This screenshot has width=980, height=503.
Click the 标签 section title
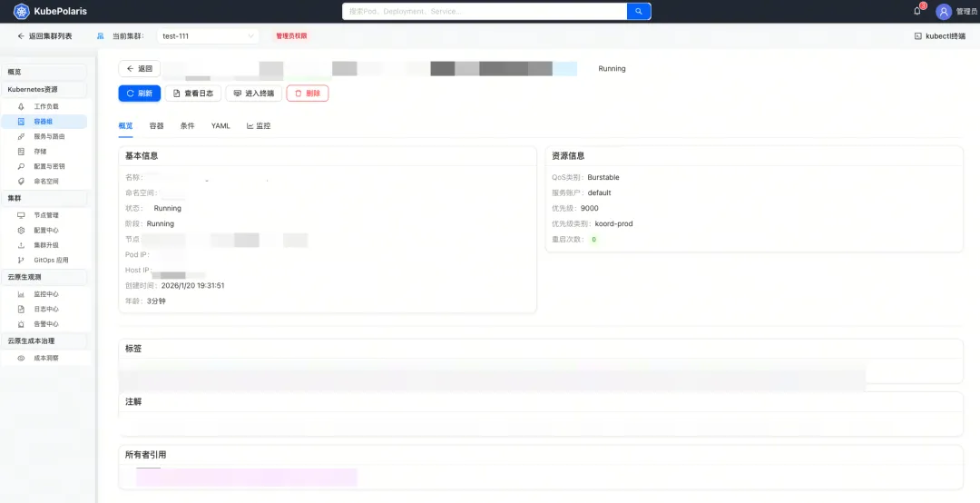(x=133, y=349)
